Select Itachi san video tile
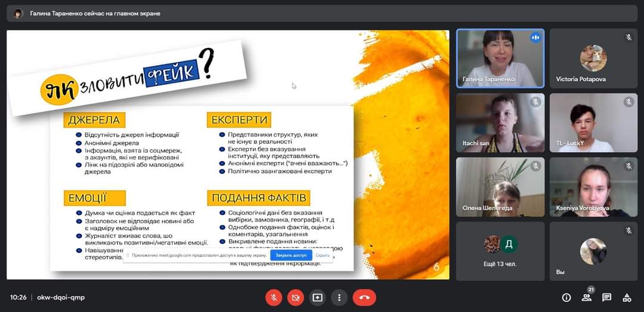The image size is (644, 312). pos(500,123)
